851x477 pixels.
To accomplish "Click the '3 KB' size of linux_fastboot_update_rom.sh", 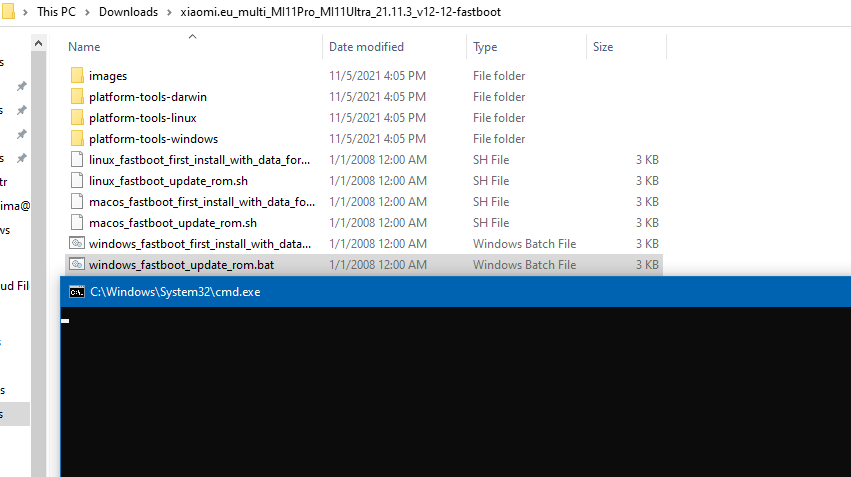I will point(647,181).
